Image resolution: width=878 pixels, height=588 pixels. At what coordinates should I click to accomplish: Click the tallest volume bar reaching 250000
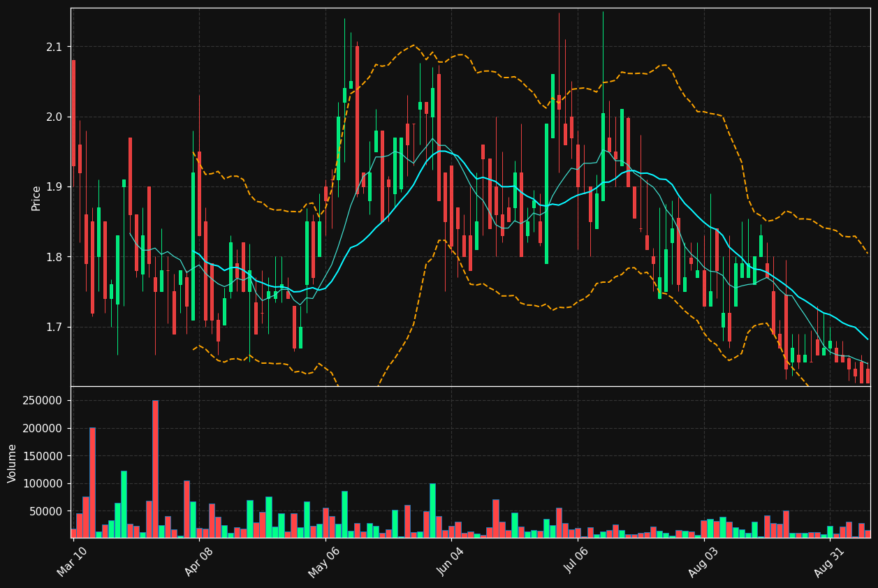[x=155, y=469]
